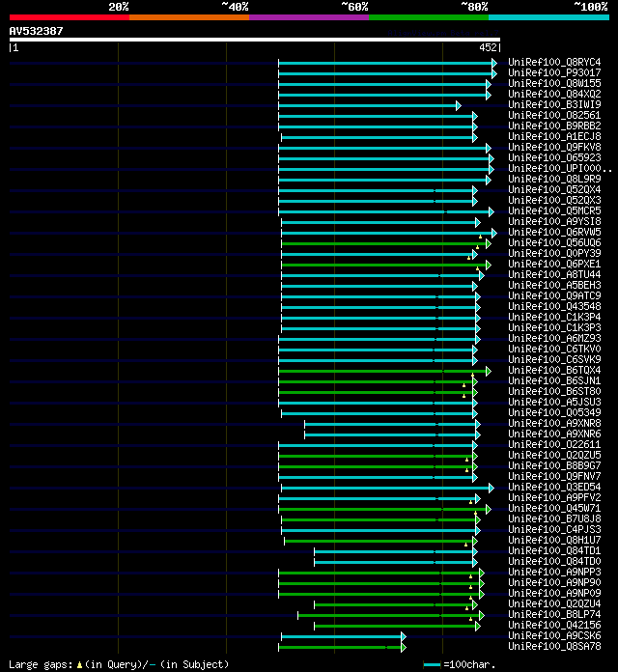The height and width of the screenshot is (672, 618).
Task: Click the green ~80% segment of the scale
Action: click(429, 17)
